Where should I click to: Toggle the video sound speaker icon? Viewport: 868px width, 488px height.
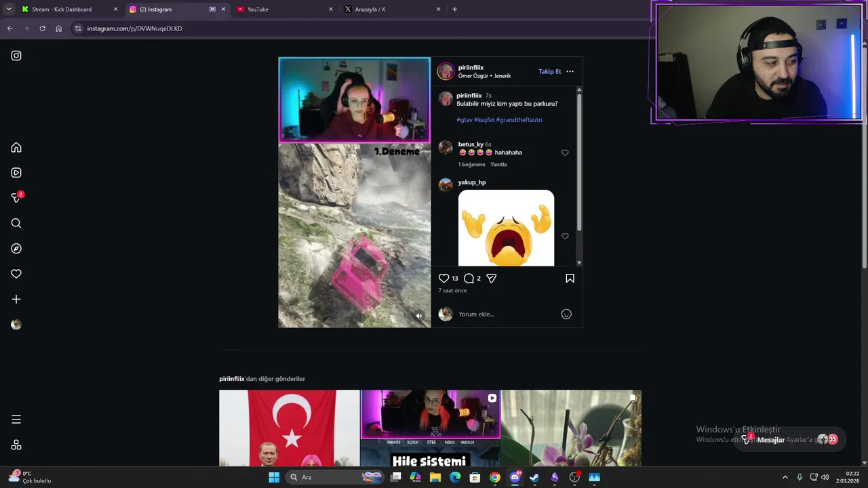coord(419,316)
